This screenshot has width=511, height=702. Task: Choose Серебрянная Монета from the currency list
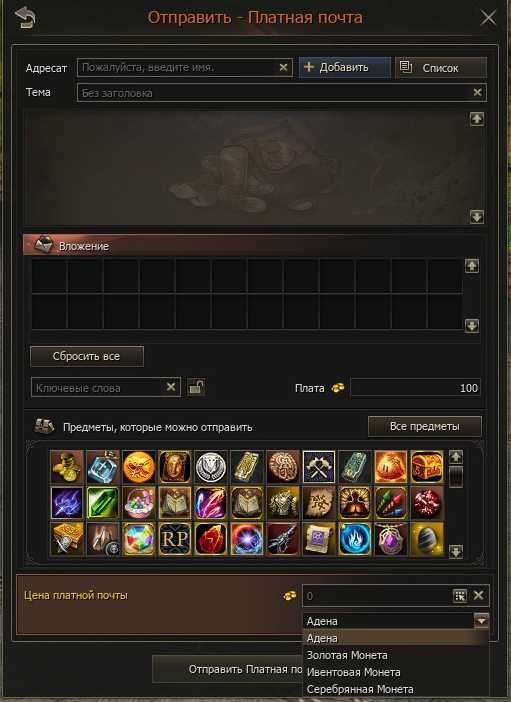[x=360, y=689]
